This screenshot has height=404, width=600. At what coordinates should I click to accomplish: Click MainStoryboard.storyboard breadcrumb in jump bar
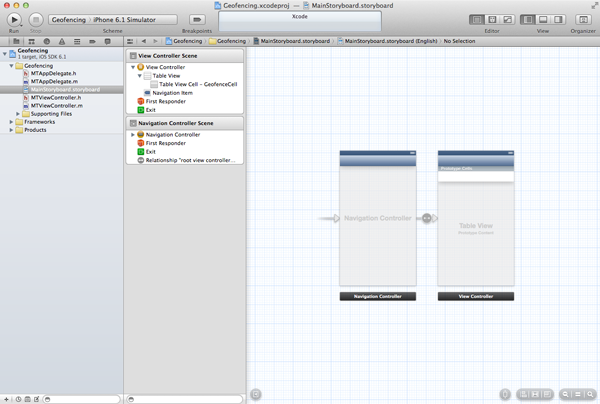tap(292, 41)
